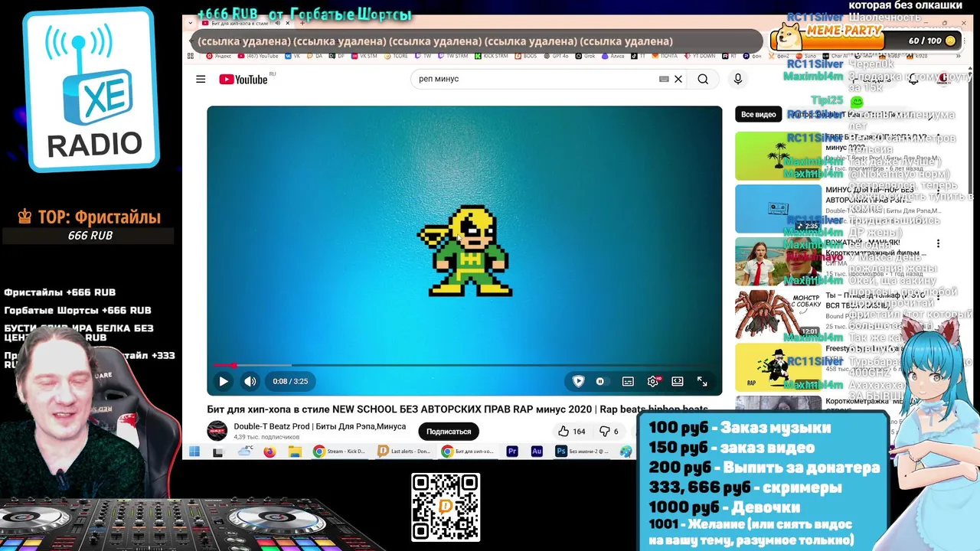The width and height of the screenshot is (980, 551).
Task: Mute the video volume speaker icon
Action: point(250,381)
